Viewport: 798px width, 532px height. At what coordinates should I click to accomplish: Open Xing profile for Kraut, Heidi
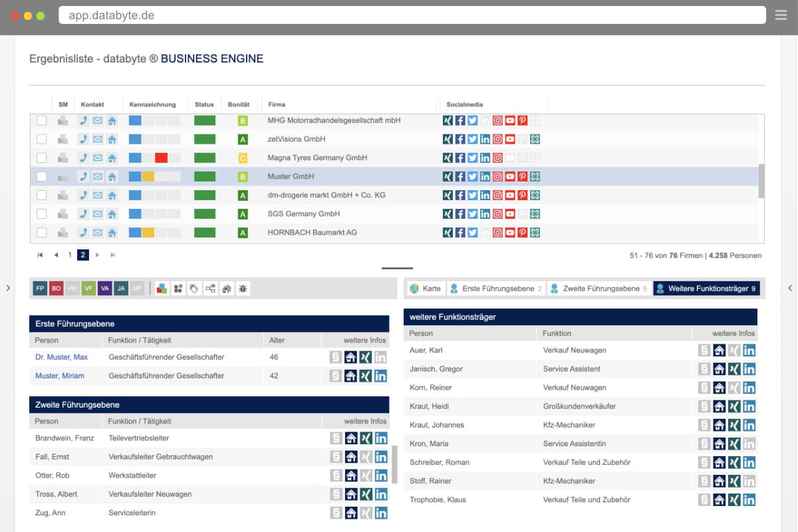[734, 406]
